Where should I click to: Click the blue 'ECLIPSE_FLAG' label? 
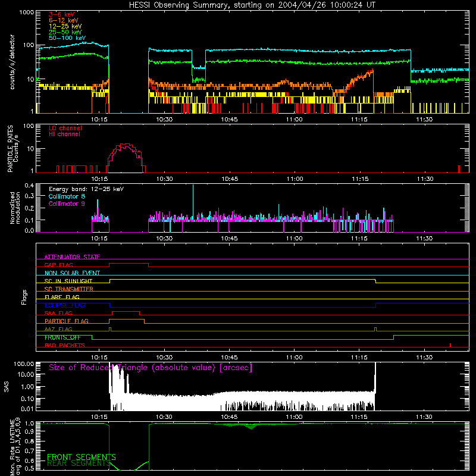65,305
